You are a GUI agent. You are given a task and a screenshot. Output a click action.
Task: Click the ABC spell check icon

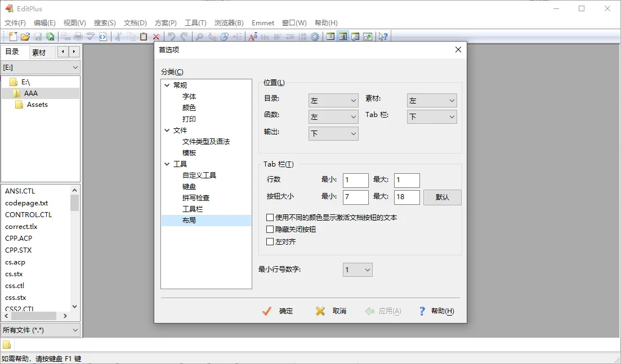(x=91, y=37)
